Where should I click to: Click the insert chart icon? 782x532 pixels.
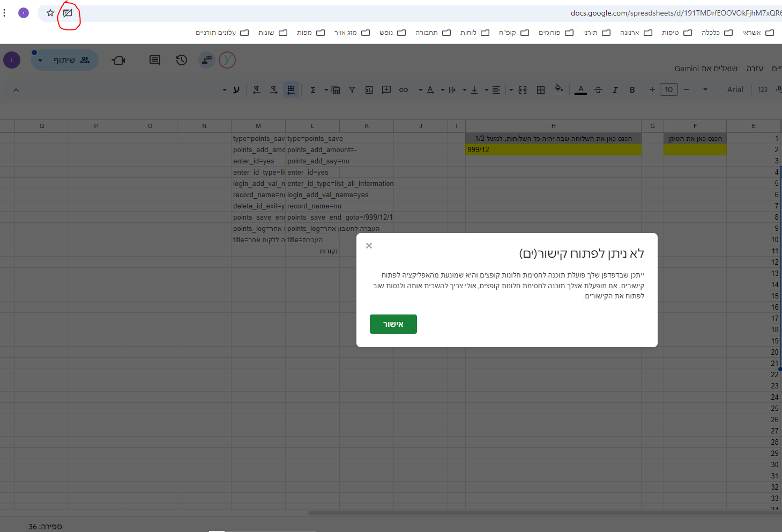click(x=369, y=90)
